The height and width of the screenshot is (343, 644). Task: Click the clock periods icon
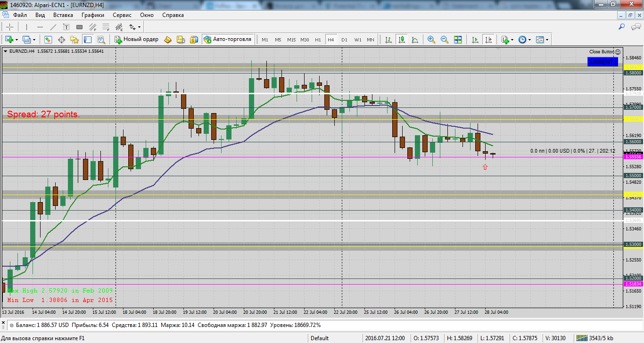tap(522, 40)
